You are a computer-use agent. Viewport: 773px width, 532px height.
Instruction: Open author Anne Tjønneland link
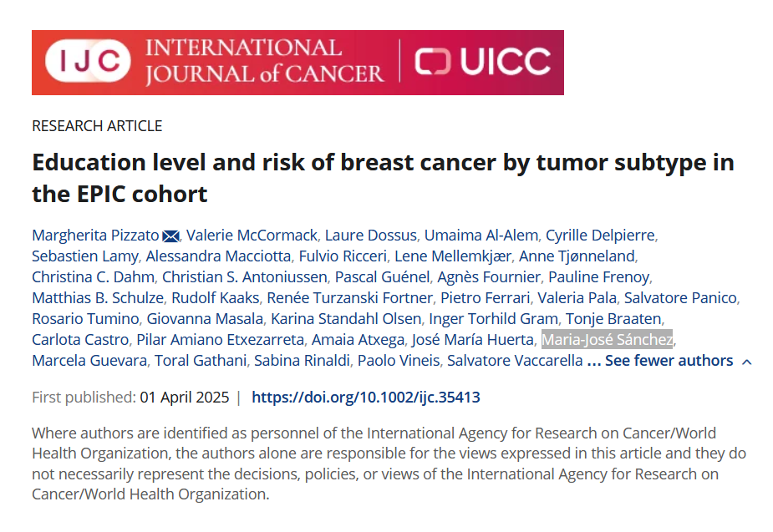pos(577,256)
